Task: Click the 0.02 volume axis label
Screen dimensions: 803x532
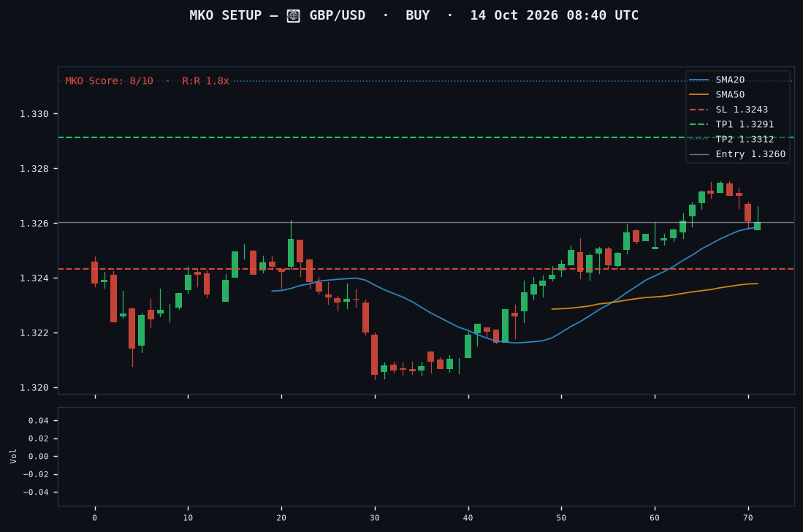Action: 39,438
